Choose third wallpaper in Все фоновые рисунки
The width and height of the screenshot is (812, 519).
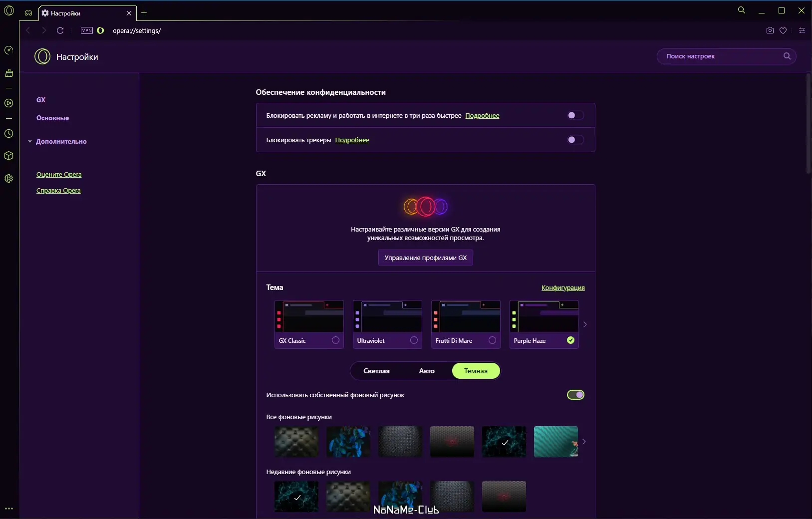tap(400, 442)
